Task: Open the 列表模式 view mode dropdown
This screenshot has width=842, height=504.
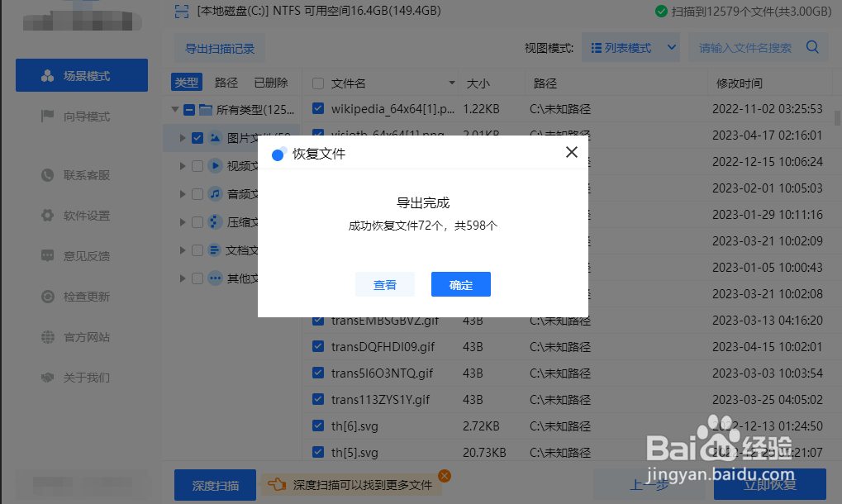Action: [x=630, y=47]
